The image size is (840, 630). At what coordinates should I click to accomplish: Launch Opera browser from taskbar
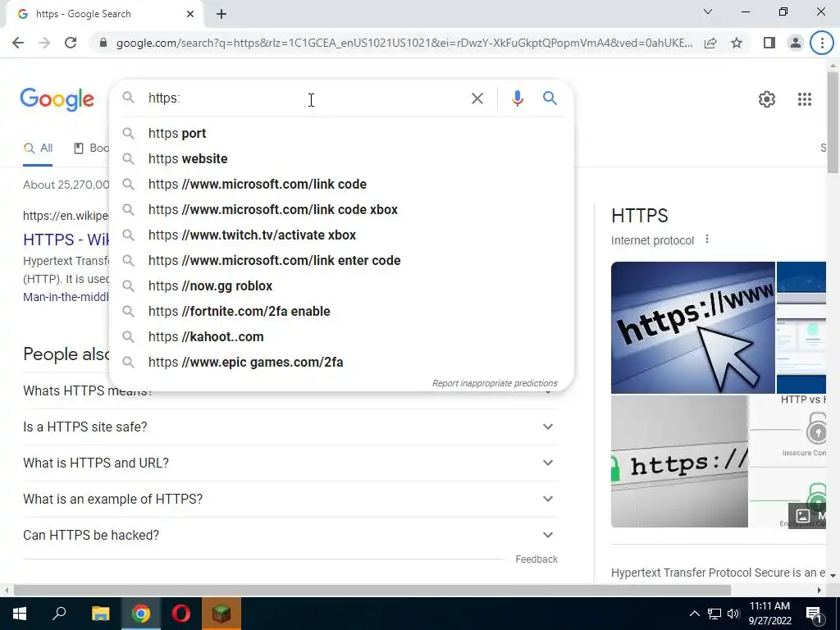[181, 614]
